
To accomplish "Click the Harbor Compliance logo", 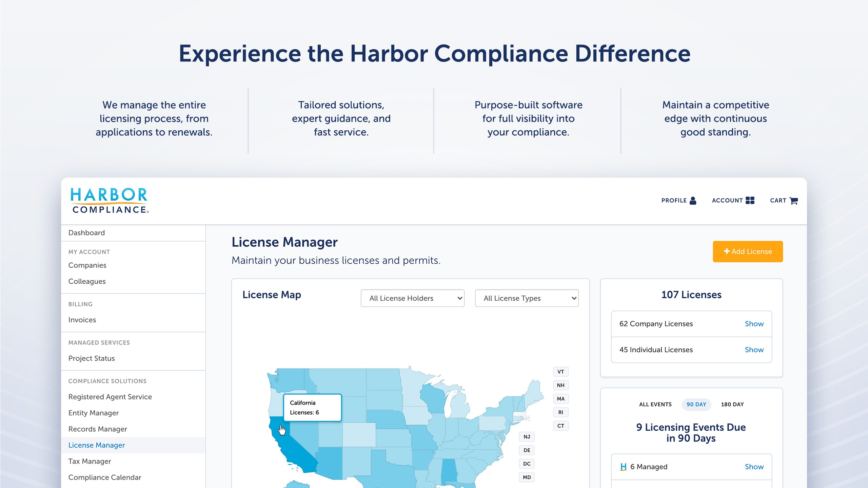I will click(109, 201).
